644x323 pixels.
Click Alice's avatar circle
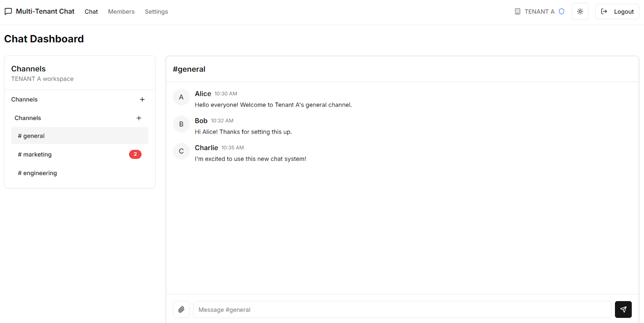click(181, 97)
